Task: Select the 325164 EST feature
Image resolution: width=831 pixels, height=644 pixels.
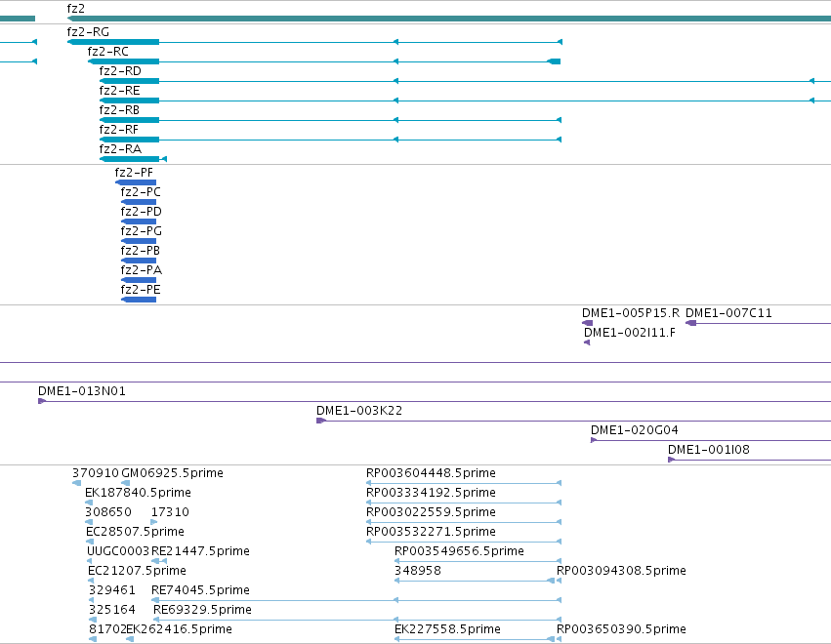Action: [x=93, y=620]
